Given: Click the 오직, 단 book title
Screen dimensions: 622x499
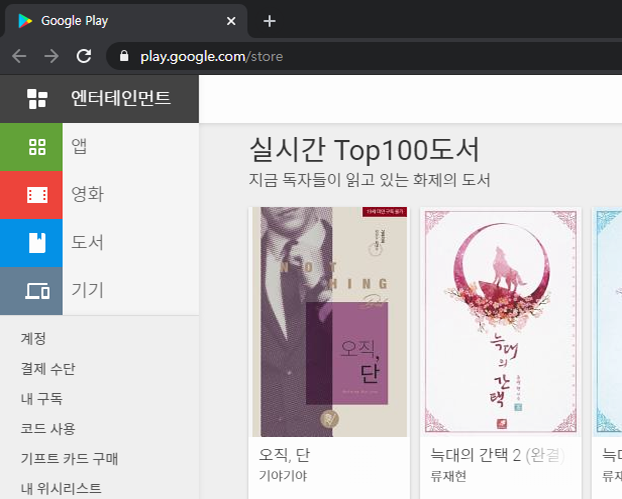Looking at the screenshot, I should (284, 455).
